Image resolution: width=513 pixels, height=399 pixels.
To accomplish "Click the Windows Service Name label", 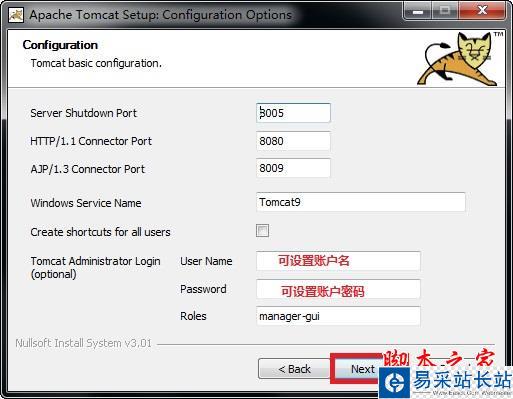I will pos(86,203).
